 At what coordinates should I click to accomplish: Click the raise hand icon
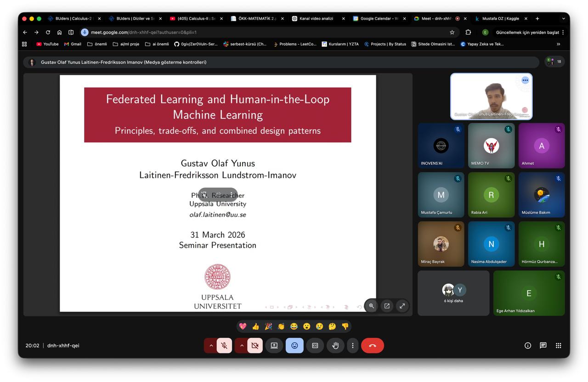pos(335,345)
